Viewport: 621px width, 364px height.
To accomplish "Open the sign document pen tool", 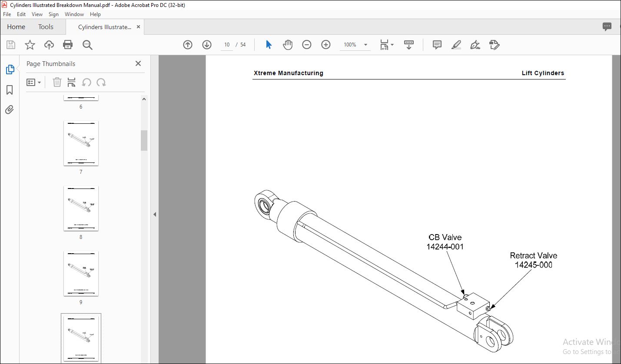I will pyautogui.click(x=475, y=45).
